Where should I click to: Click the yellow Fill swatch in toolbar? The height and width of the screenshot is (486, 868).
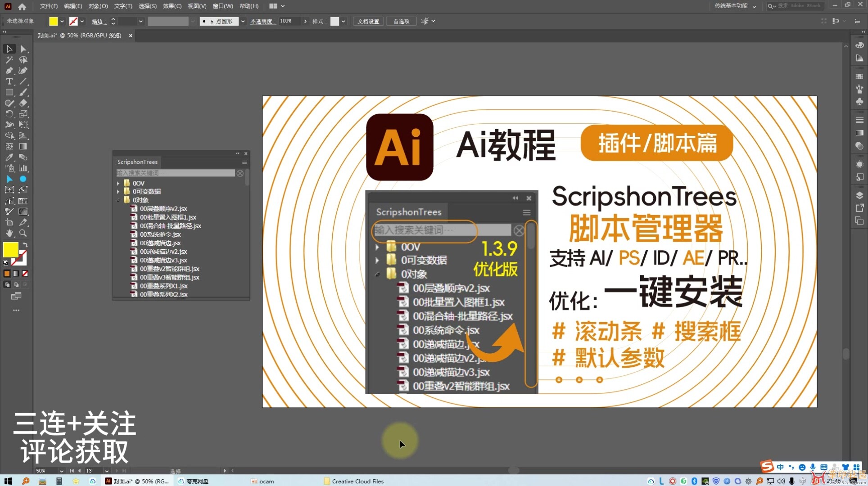click(11, 250)
